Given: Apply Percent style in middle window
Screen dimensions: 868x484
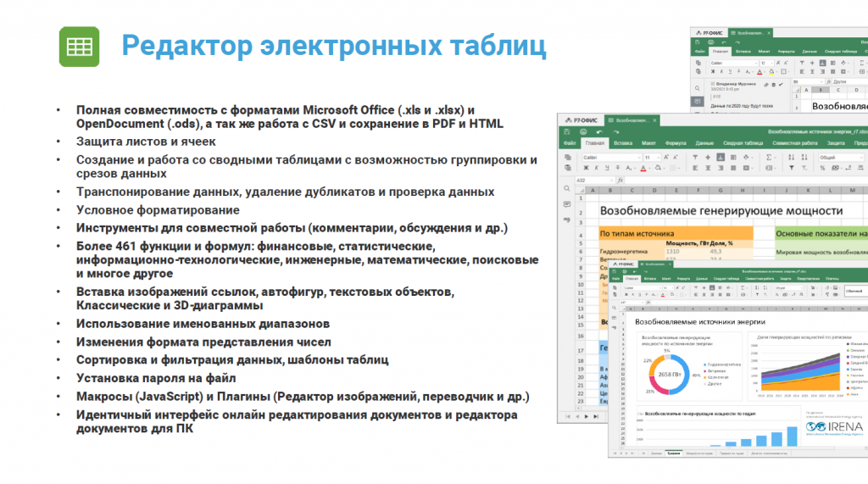Looking at the screenshot, I should (x=822, y=168).
